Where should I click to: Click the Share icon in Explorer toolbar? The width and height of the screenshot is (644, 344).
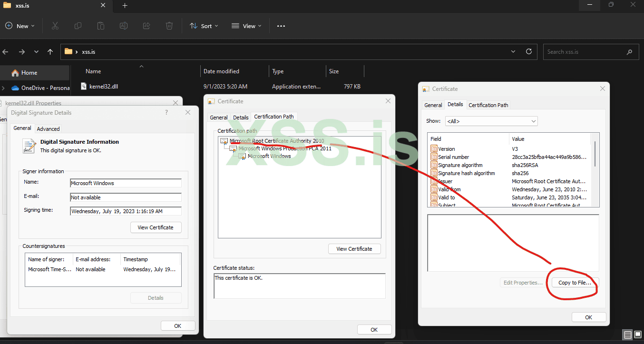coord(146,26)
